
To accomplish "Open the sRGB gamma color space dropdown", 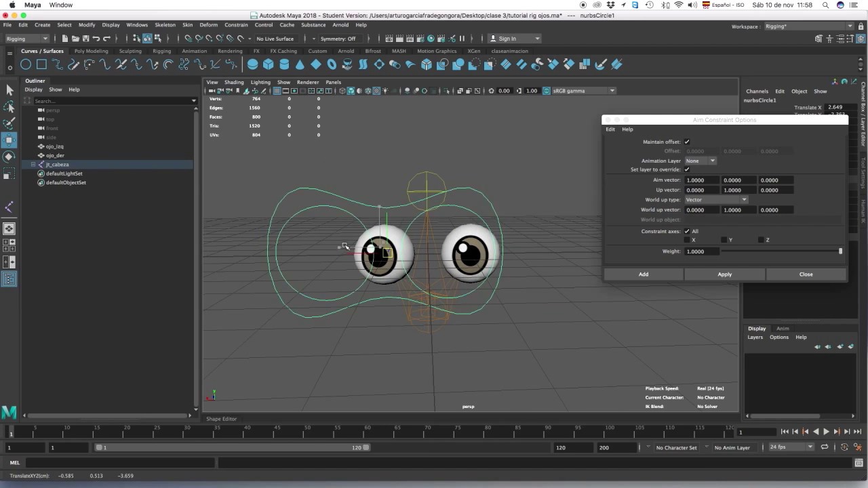I will point(583,91).
